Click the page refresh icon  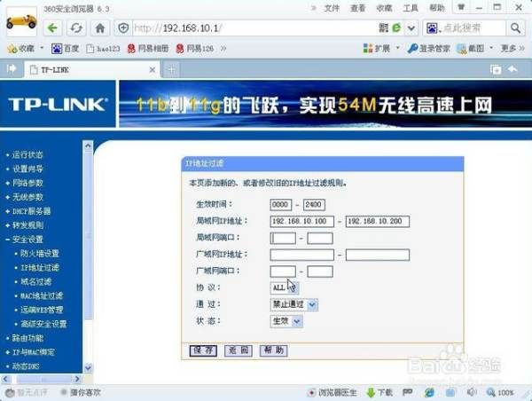click(x=76, y=28)
